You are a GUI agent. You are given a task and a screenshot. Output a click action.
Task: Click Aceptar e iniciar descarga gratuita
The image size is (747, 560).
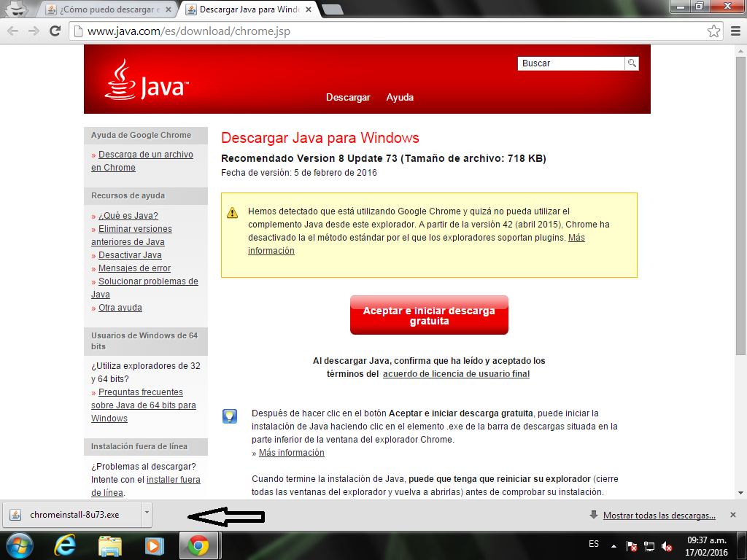coord(429,314)
